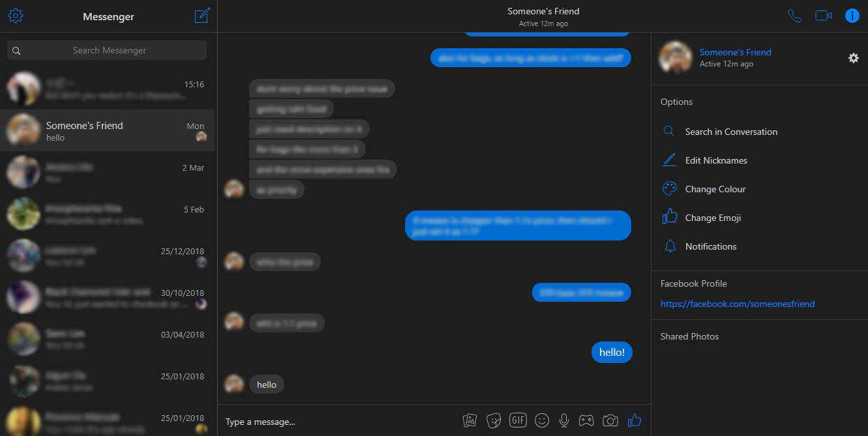Start a video call

(x=824, y=16)
